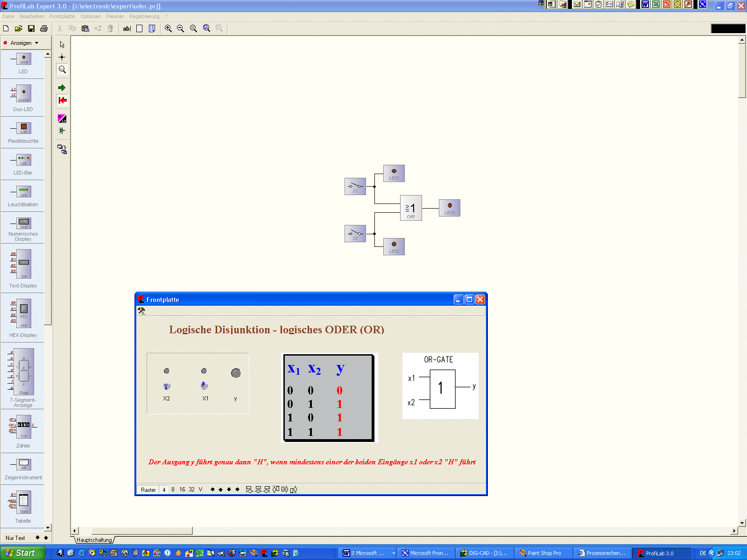Save project with floppy disk icon
Viewport: 747px width, 560px height.
(31, 28)
